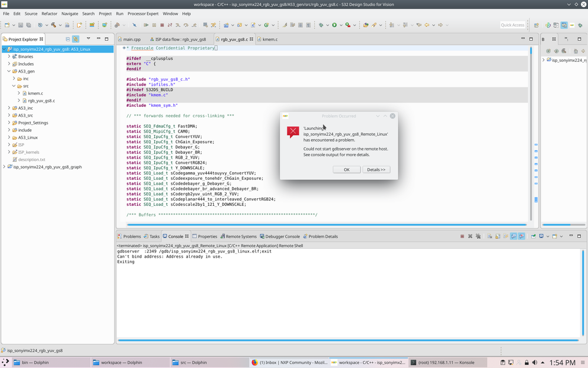
Task: Toggle Word Wrap in Console toolbar
Action: click(x=506, y=236)
